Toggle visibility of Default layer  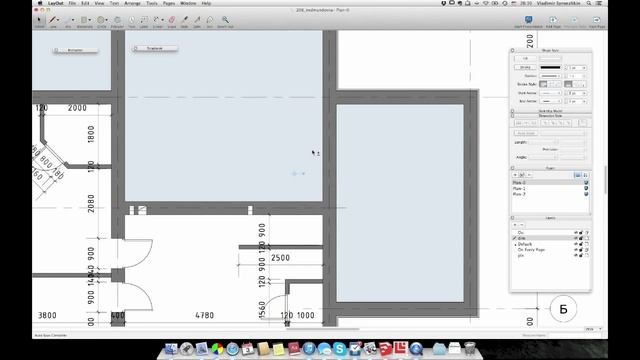click(576, 244)
